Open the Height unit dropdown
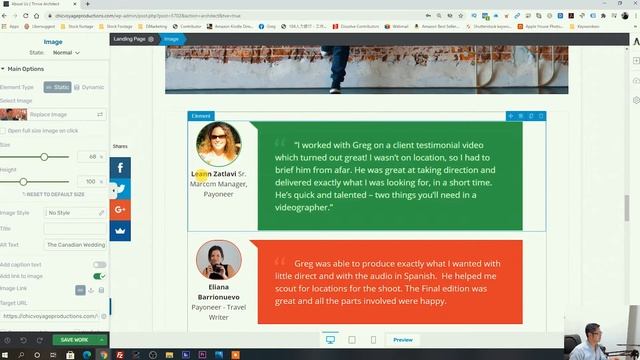Viewport: 640px width, 360px height. tap(101, 182)
